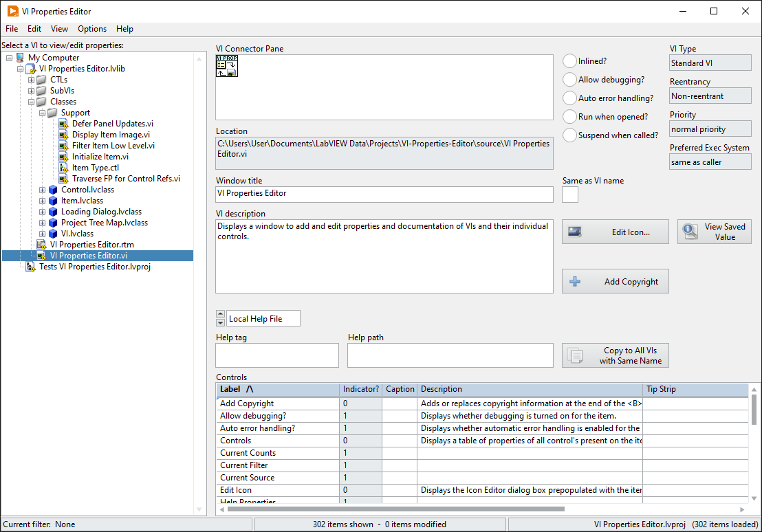This screenshot has height=532, width=762.
Task: Click the My Computer icon in tree
Action: pos(21,58)
